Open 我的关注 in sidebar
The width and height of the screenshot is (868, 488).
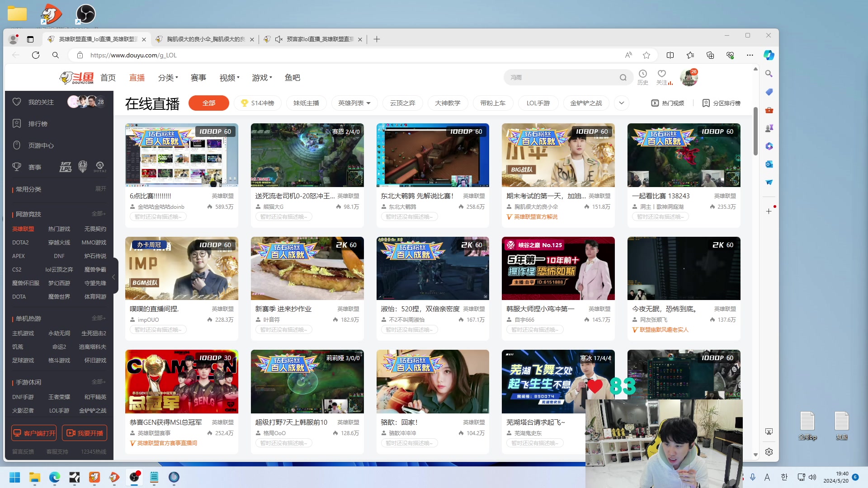coord(41,102)
